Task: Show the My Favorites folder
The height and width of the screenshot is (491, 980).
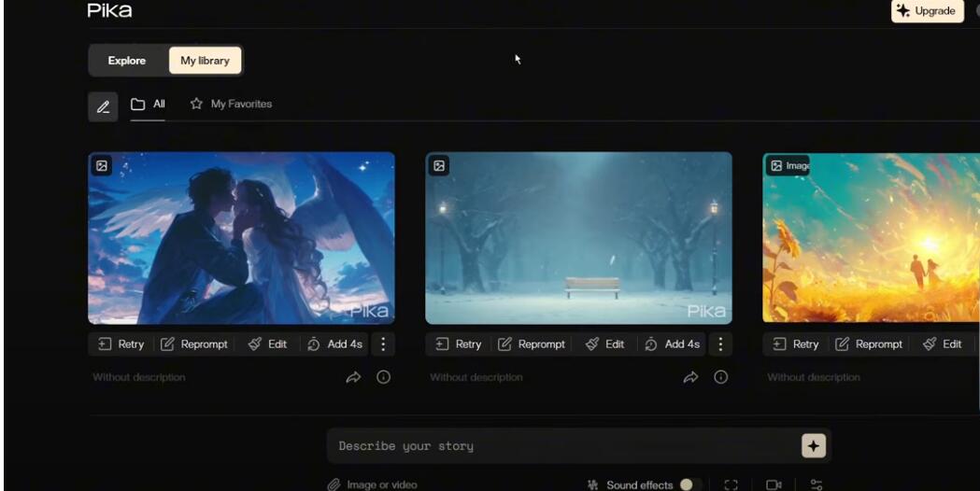Action: click(x=232, y=105)
